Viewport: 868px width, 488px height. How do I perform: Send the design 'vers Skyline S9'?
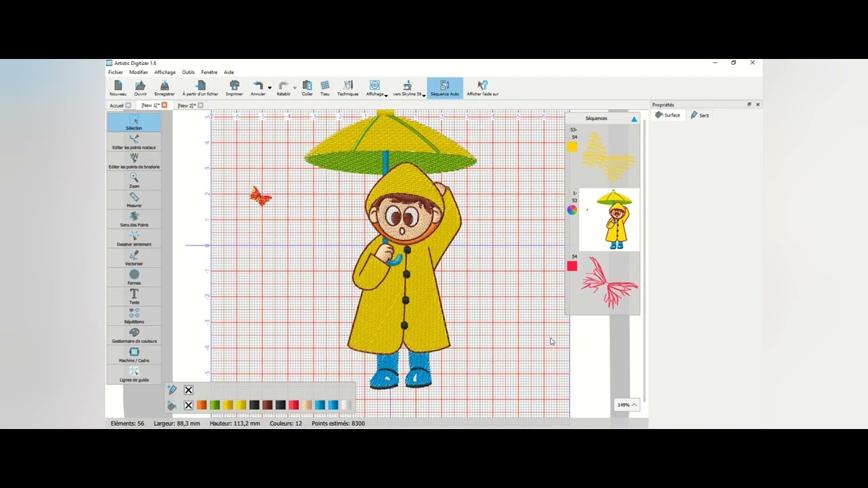[x=407, y=88]
